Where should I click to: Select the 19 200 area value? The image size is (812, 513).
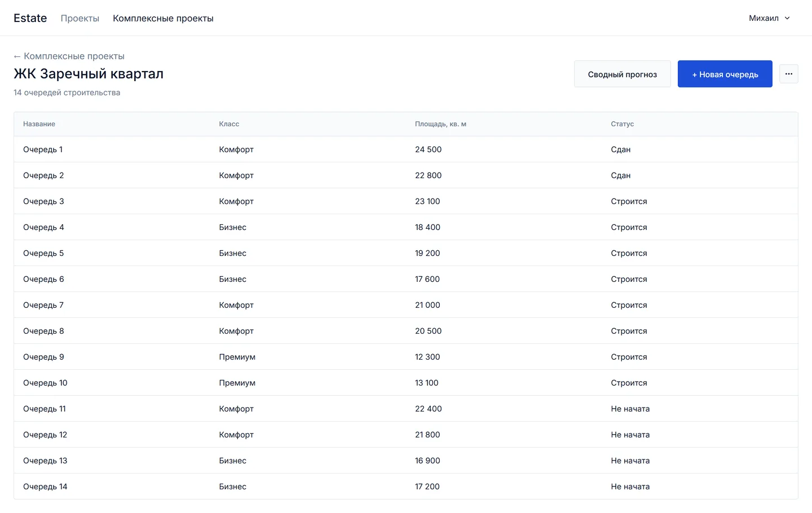pos(427,253)
